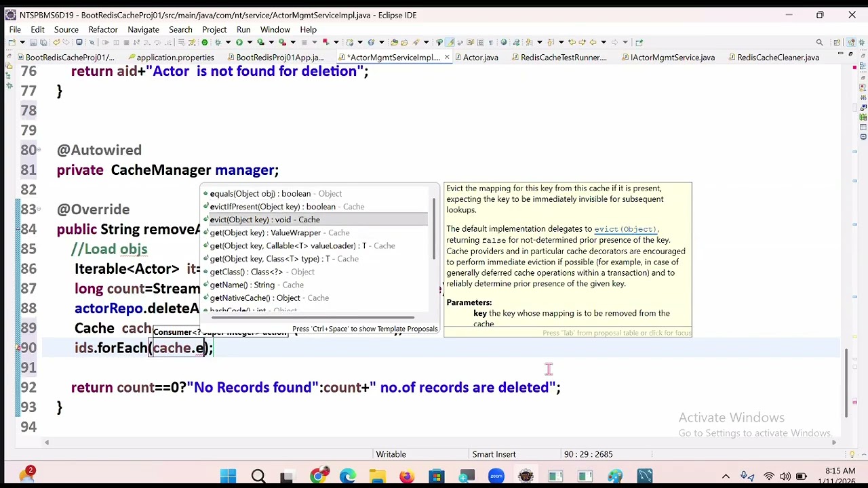This screenshot has height=488, width=868.
Task: Open Firefox from the Windows taskbar
Action: point(406,476)
